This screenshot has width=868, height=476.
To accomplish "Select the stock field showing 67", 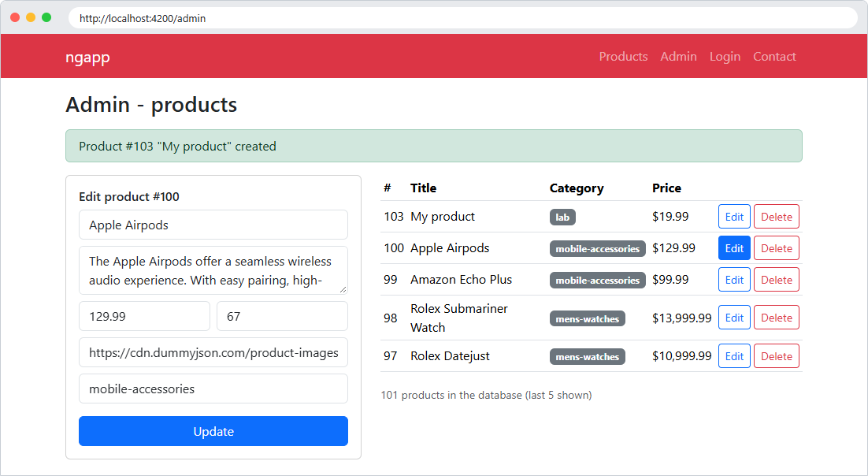I will (x=282, y=316).
